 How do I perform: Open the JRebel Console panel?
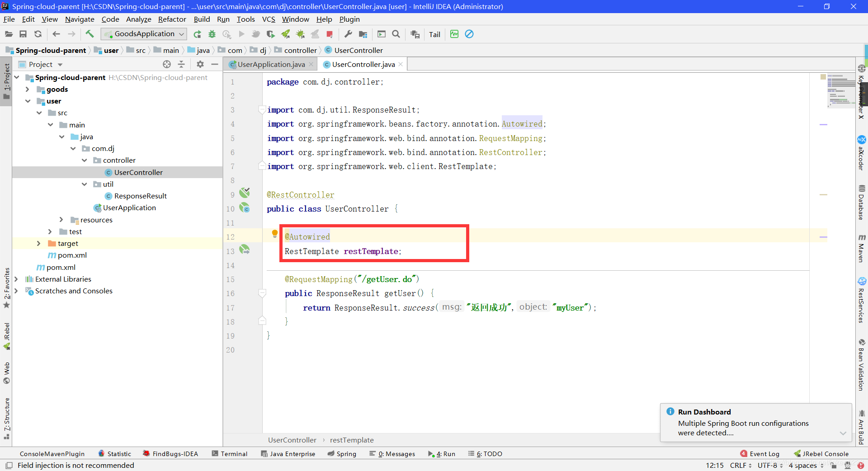click(821, 454)
